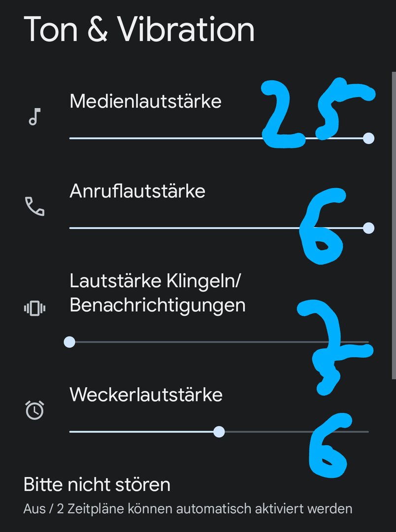Click the handwritten blue number 25
This screenshot has width=396, height=532.
pyautogui.click(x=315, y=114)
